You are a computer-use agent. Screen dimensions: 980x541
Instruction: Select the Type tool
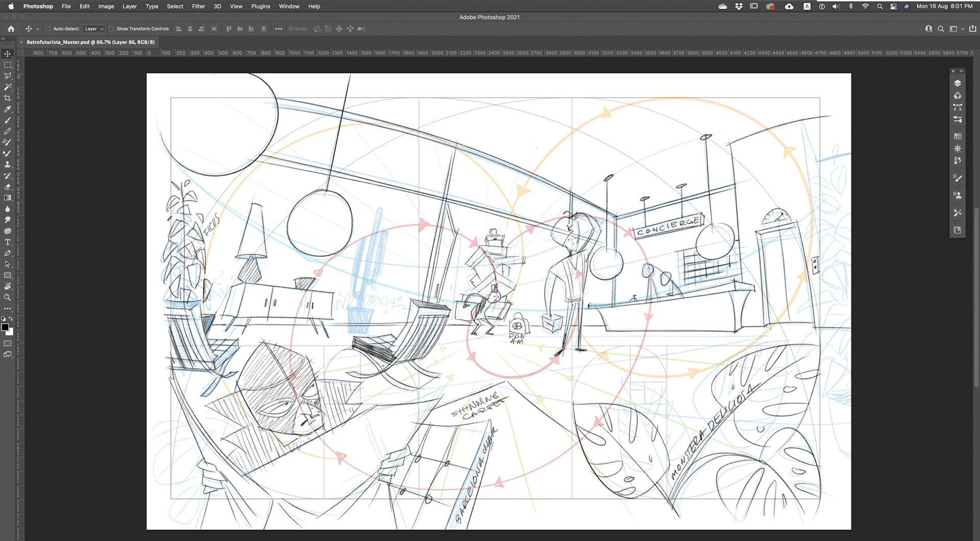tap(8, 243)
